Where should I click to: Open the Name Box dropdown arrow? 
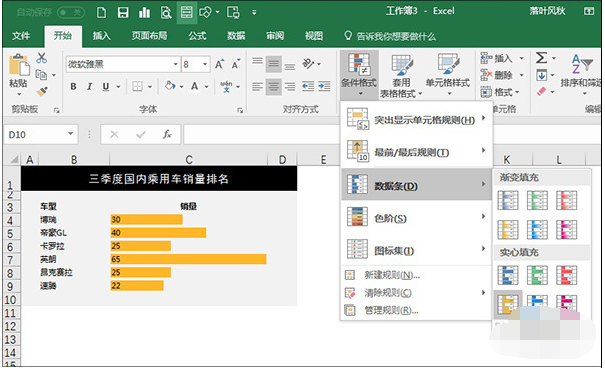[x=70, y=134]
